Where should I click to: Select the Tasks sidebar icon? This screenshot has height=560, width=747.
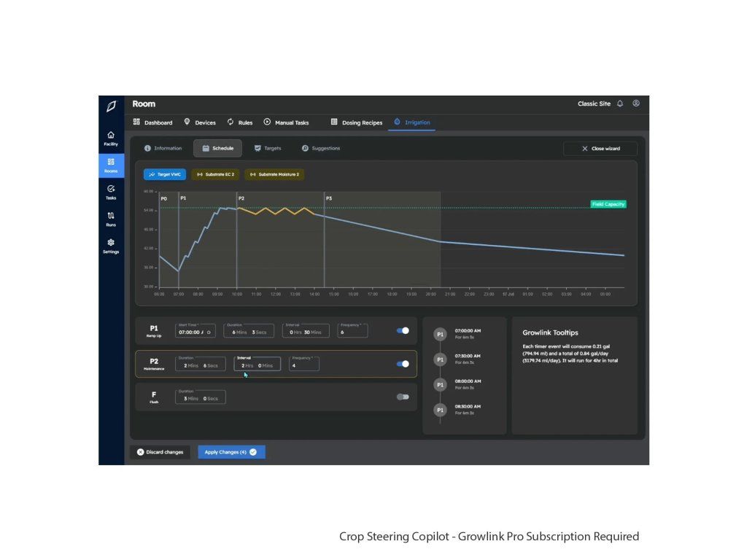point(111,192)
